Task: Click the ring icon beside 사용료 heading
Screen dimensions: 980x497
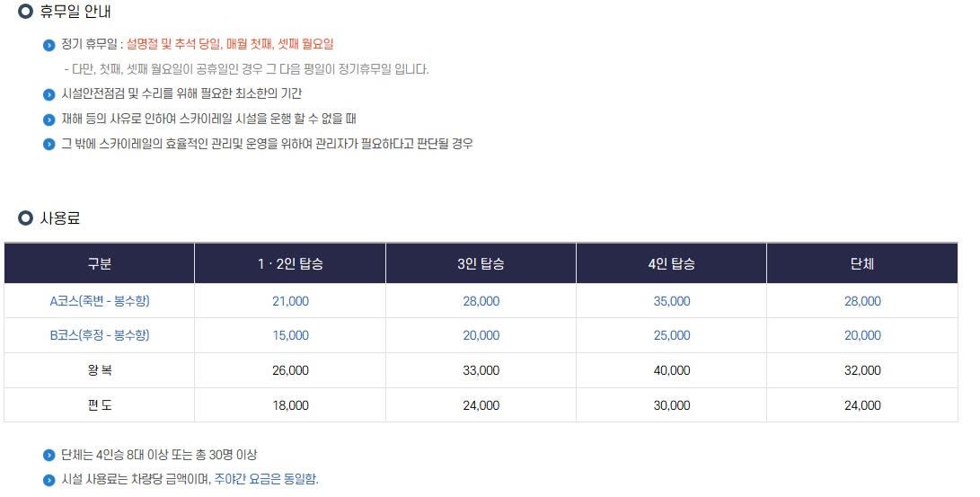Action: pyautogui.click(x=25, y=217)
